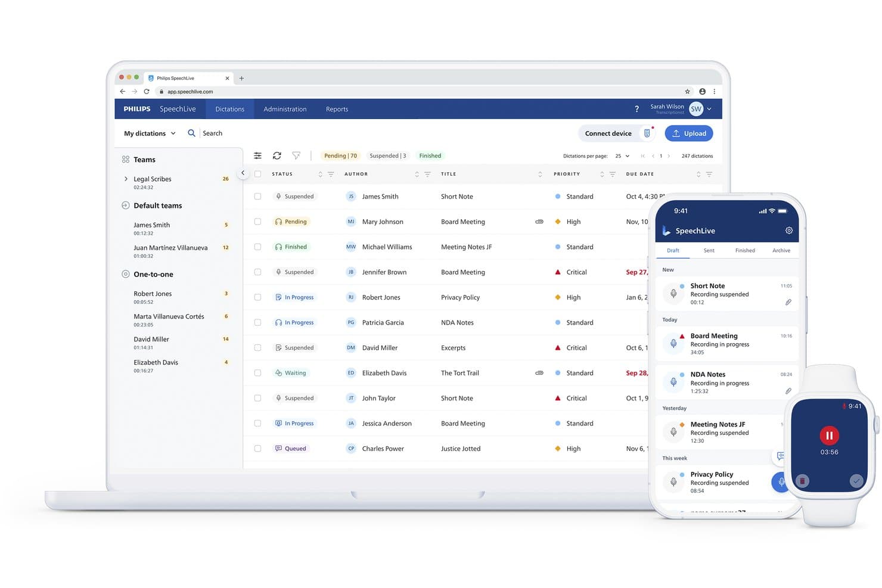Select the Mary Johnson row checkbox
Image resolution: width=882 pixels, height=588 pixels.
(257, 222)
